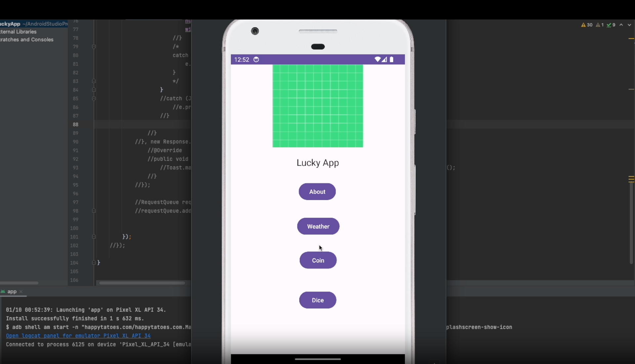Viewport: 635px width, 364px height.
Task: Click the yellow warnings count icon
Action: [584, 25]
